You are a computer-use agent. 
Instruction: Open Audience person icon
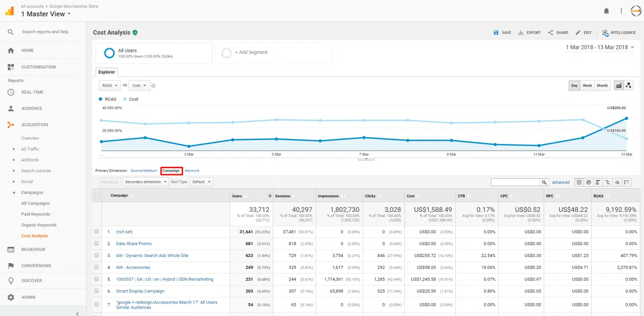tap(11, 109)
